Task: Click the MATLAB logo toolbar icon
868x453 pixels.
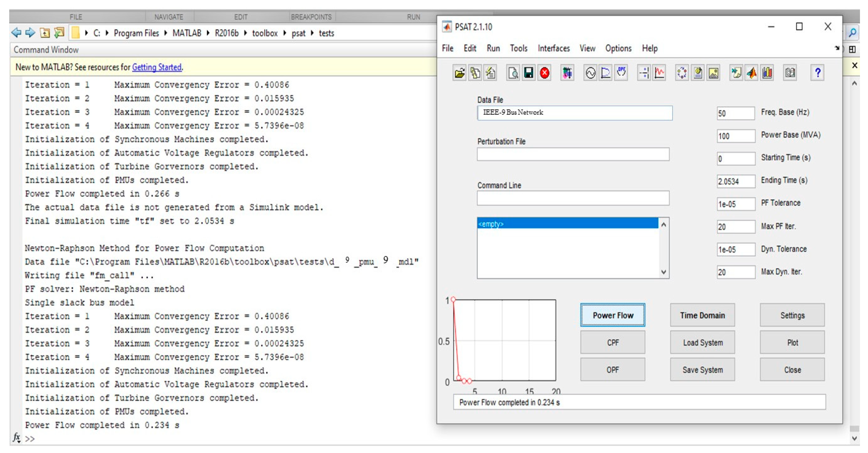Action: 751,73
